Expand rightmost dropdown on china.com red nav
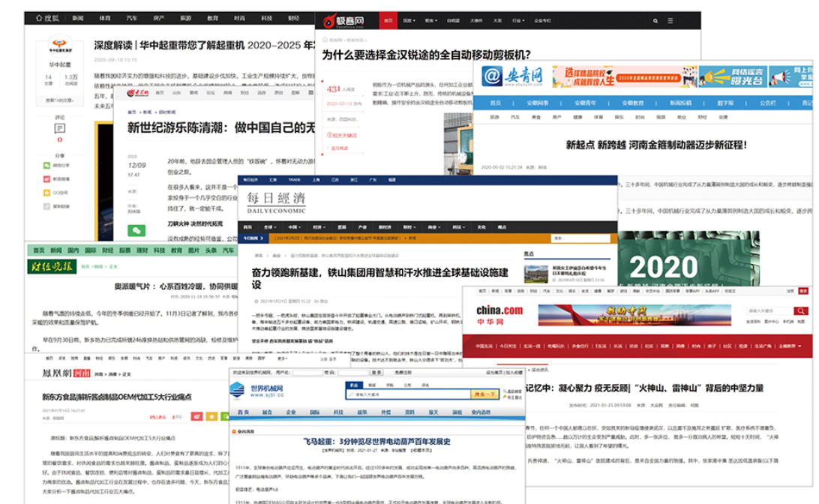The width and height of the screenshot is (819, 504). 790,346
